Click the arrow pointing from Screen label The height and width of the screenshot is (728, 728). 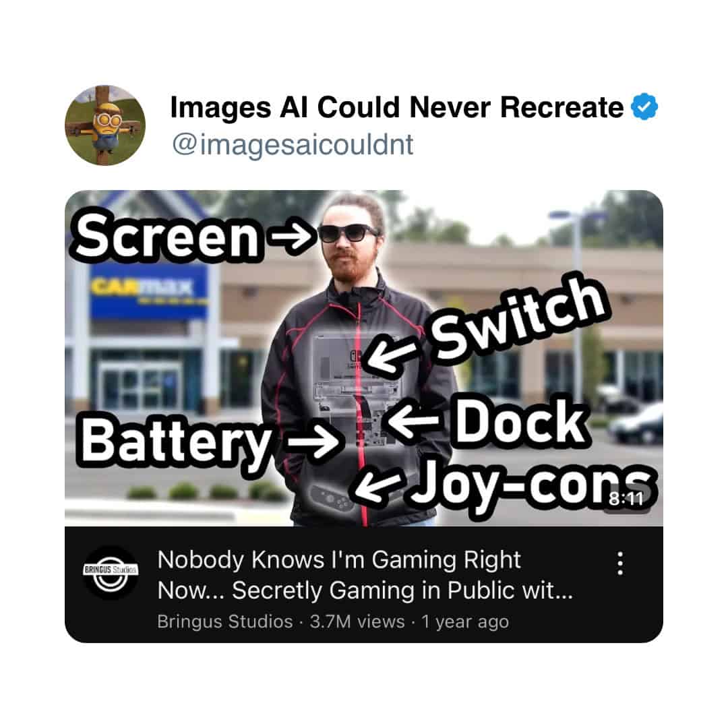coord(293,237)
